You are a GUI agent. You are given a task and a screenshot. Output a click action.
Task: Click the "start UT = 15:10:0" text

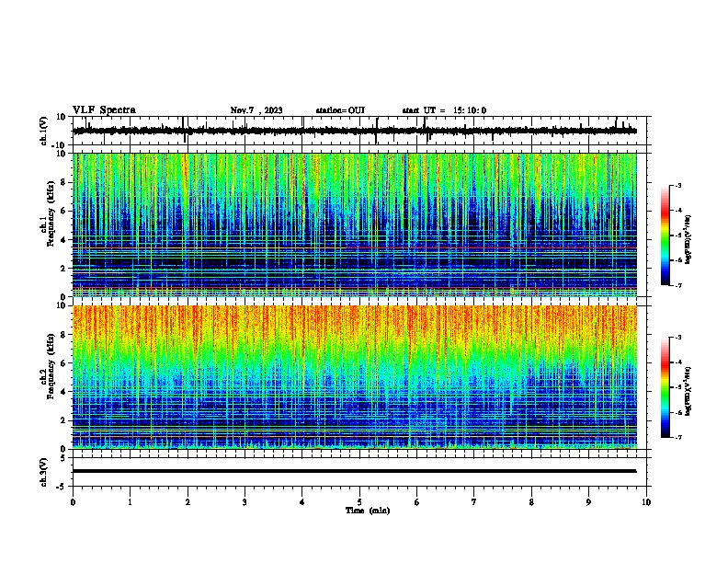pos(444,110)
